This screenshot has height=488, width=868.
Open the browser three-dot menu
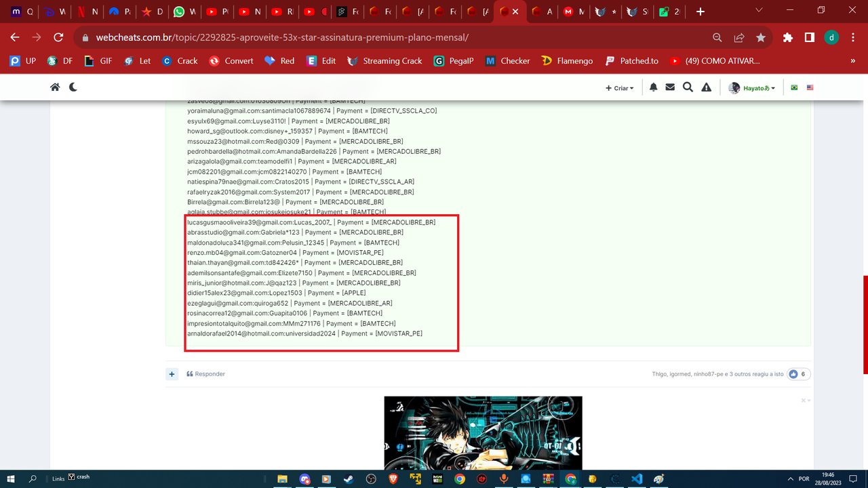(852, 38)
